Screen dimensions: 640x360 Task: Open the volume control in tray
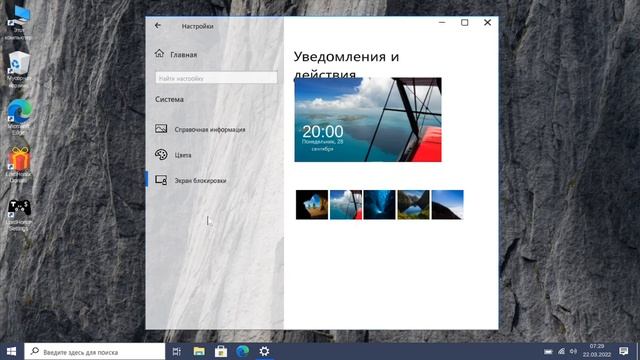(573, 351)
